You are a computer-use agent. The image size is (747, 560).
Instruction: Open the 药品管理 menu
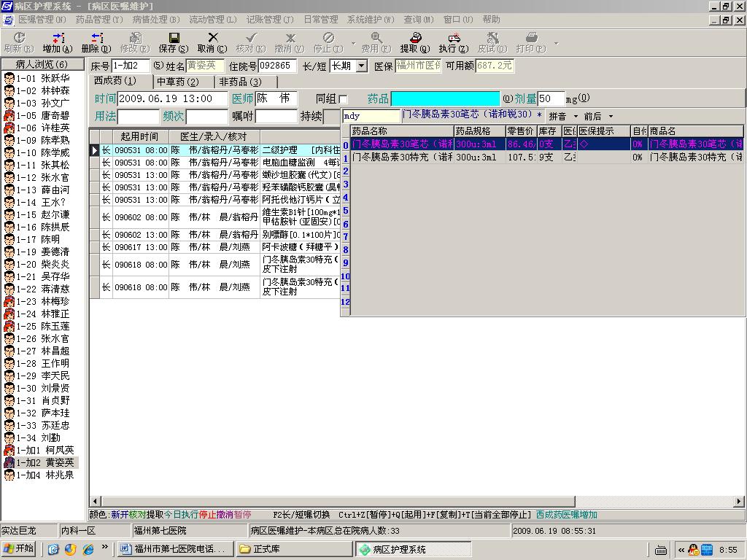(98, 20)
